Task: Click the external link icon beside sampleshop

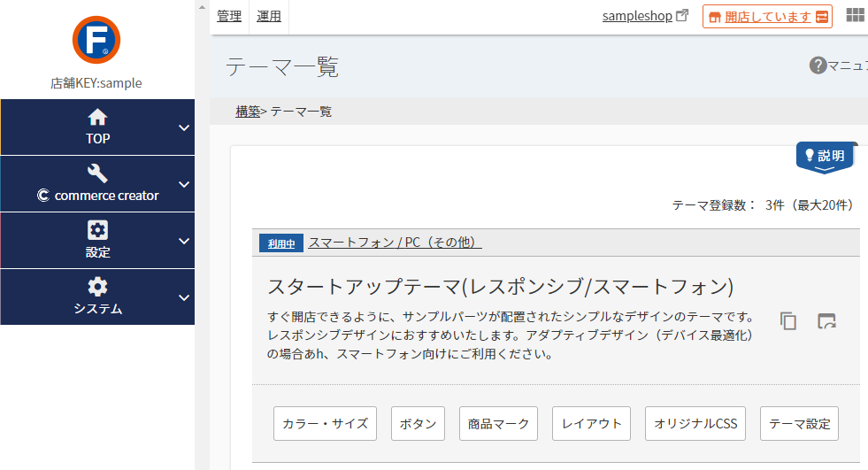Action: pos(682,16)
